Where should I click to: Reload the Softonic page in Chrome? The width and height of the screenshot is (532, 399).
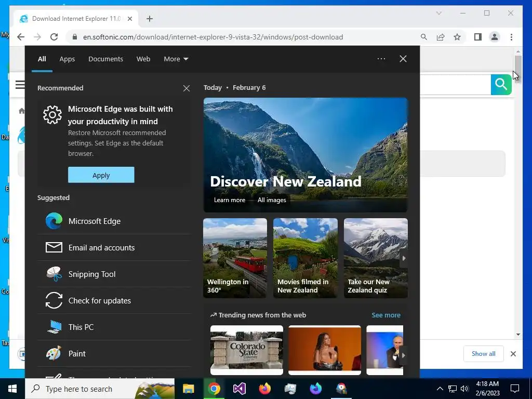pyautogui.click(x=54, y=37)
